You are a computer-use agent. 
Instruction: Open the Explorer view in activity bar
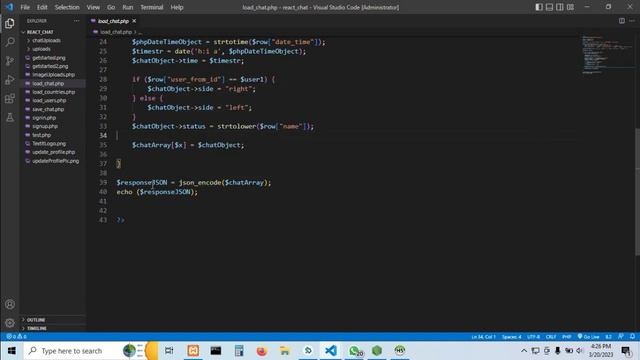(10, 24)
